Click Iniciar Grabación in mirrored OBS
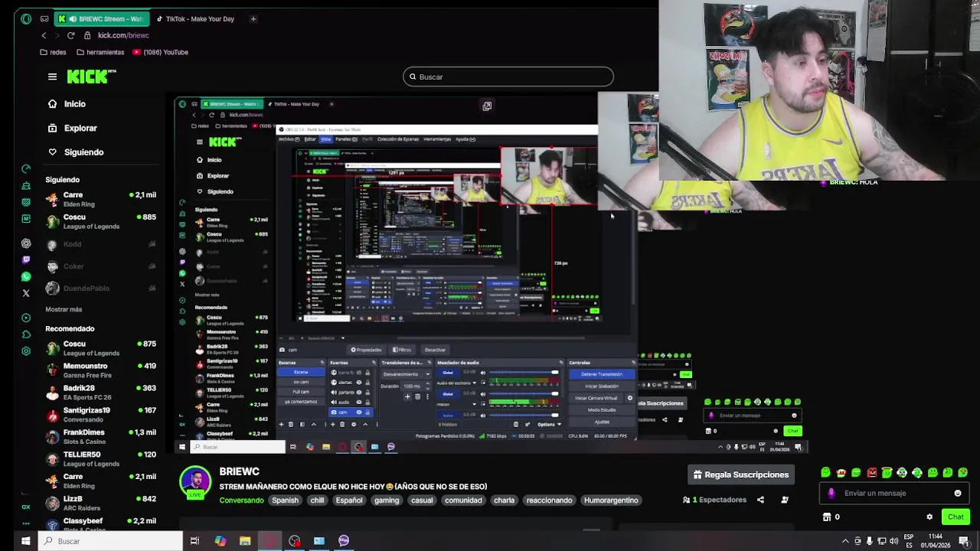Viewport: 980px width, 551px height. coord(602,386)
